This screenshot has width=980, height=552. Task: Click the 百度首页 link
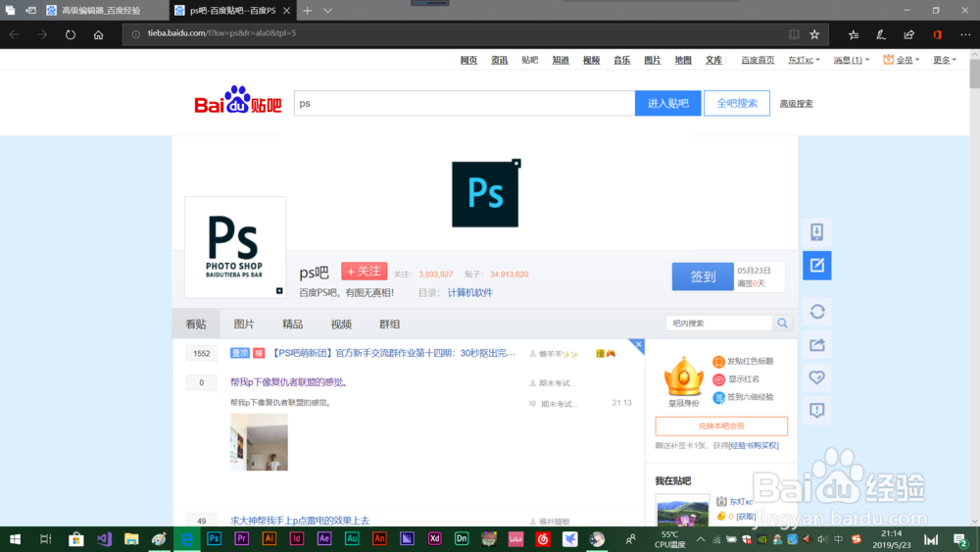[758, 60]
